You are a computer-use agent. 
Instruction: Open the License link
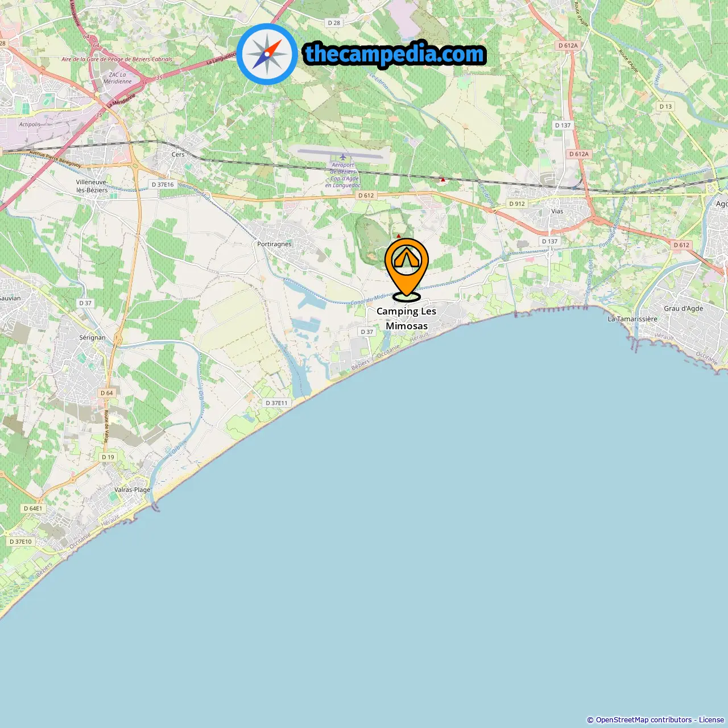[712, 719]
